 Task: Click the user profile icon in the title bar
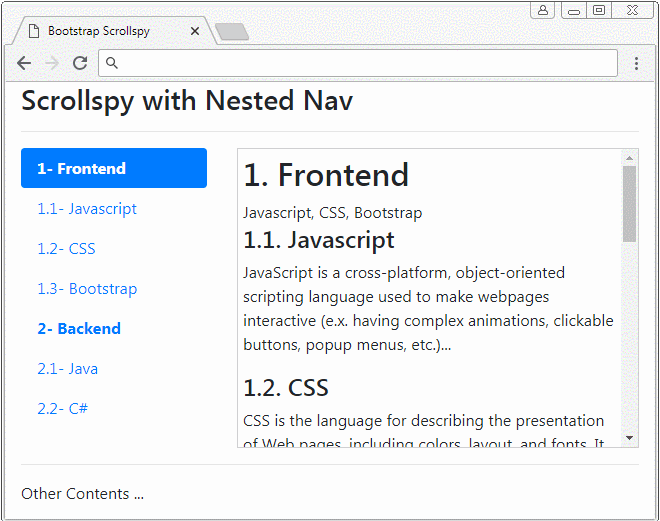[x=543, y=10]
